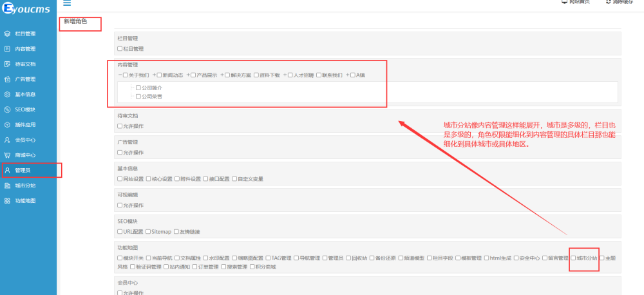Open 基本信息 gear icon in sidebar
This screenshot has height=295, width=644.
[7, 95]
